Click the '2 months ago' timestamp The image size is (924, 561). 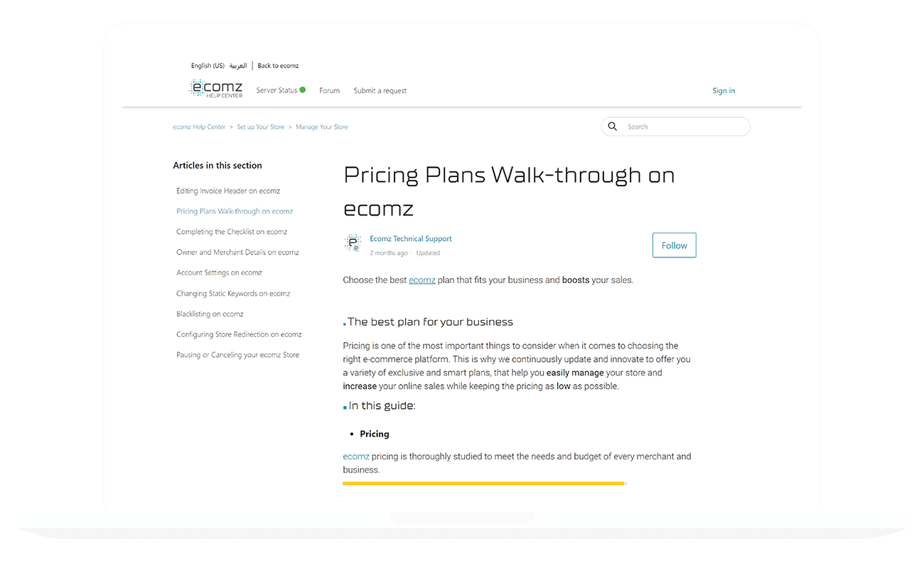[x=389, y=253]
